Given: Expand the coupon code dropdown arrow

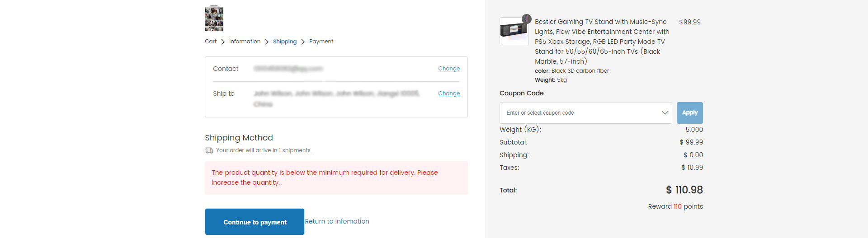Looking at the screenshot, I should tap(665, 113).
